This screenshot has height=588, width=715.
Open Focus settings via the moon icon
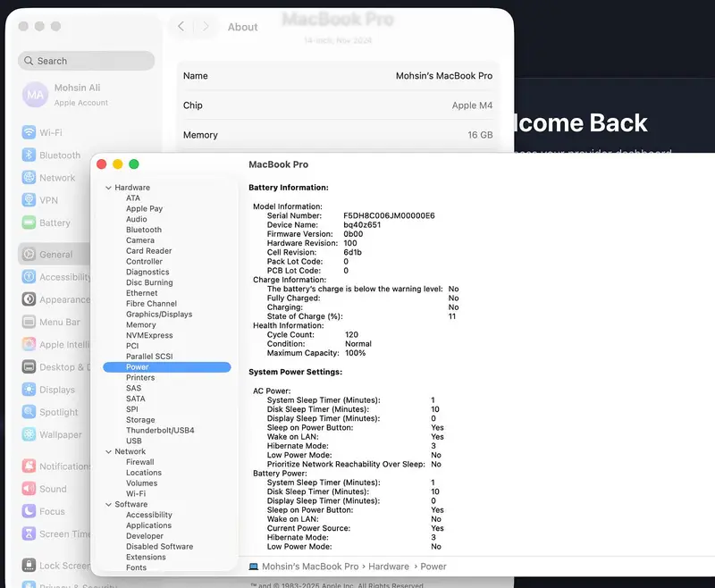pos(29,511)
